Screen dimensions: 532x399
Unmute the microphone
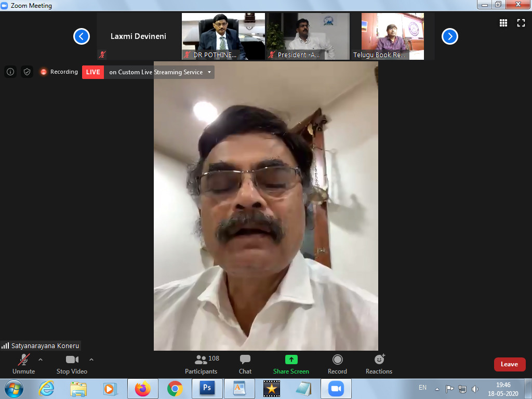(x=23, y=364)
